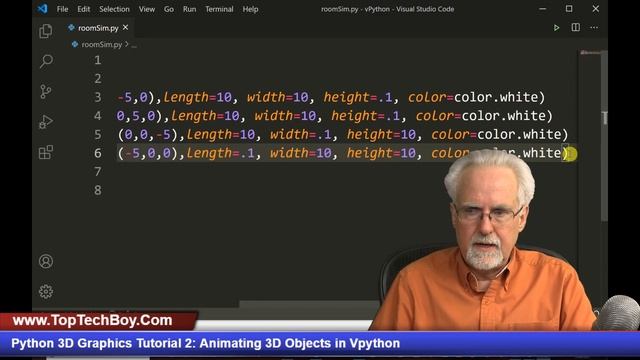Viewport: 640px width, 360px height.
Task: Click 'height=.1' on line 3
Action: (x=358, y=97)
